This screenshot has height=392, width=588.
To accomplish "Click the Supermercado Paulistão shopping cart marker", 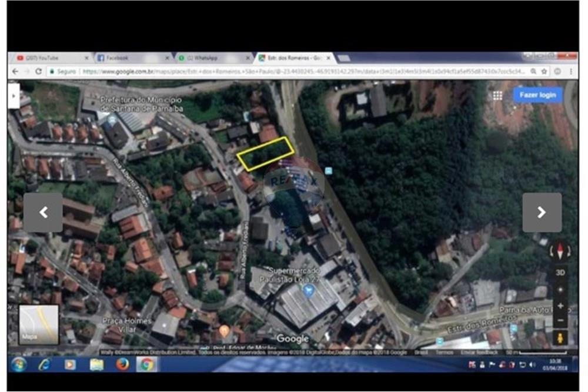I will pos(305,290).
